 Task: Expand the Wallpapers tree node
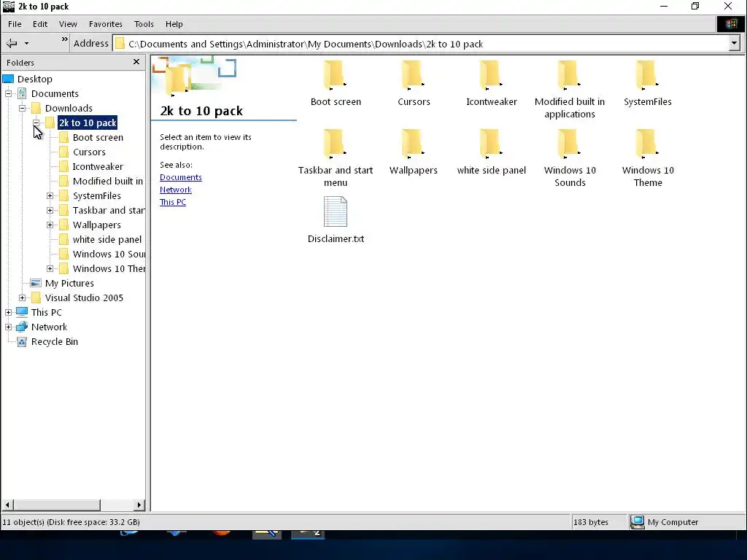(x=50, y=225)
